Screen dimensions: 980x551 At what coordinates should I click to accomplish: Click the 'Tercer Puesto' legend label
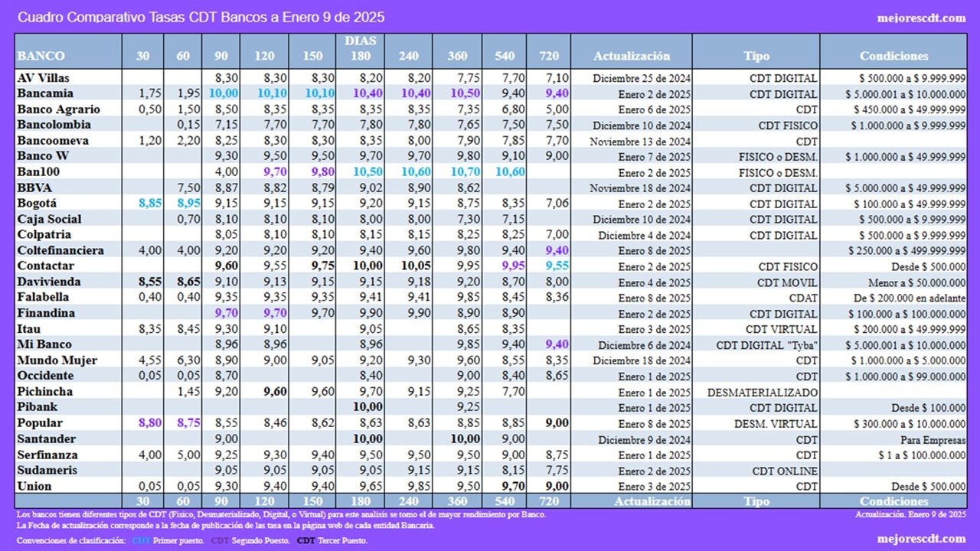[x=342, y=540]
